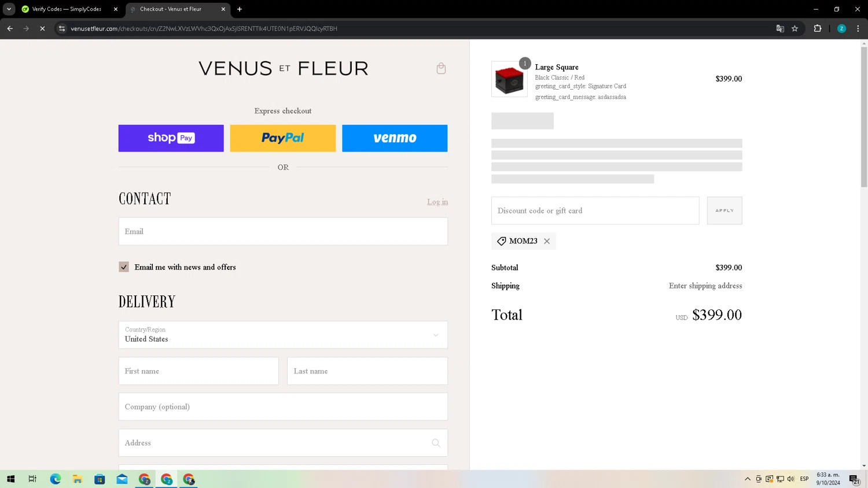The height and width of the screenshot is (488, 868).
Task: Open File Explorer from the taskbar
Action: click(77, 479)
